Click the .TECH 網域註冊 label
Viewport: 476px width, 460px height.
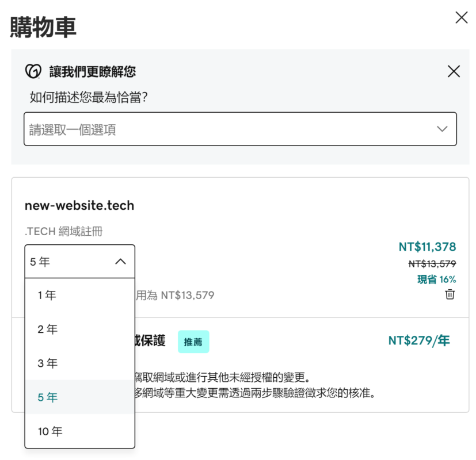(x=64, y=231)
